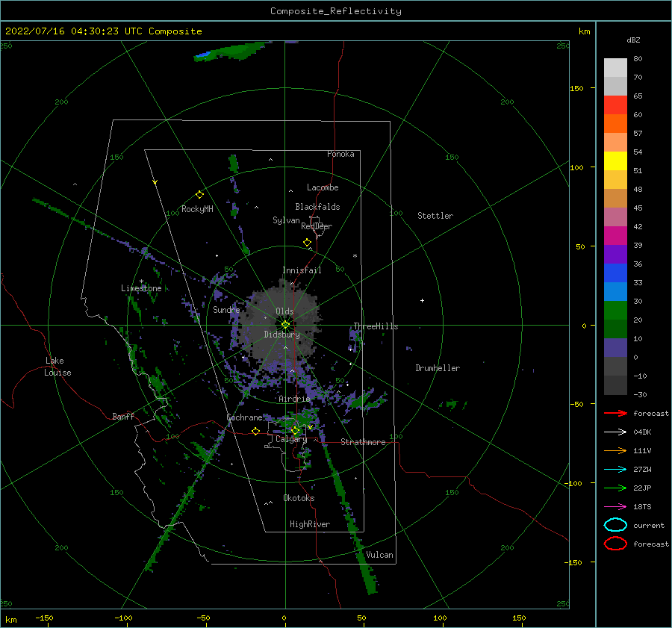
Task: Click the Olds label
Action: coord(284,311)
